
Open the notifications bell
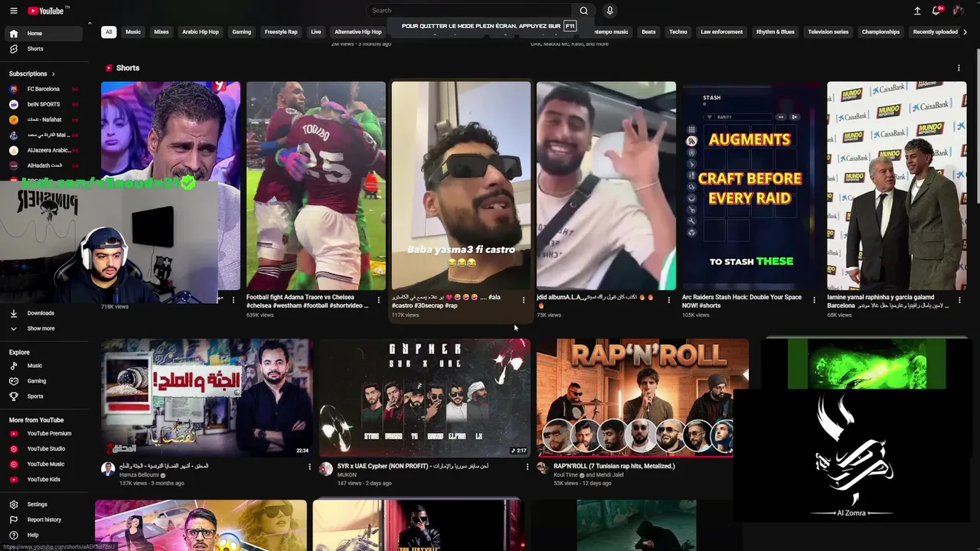click(936, 11)
